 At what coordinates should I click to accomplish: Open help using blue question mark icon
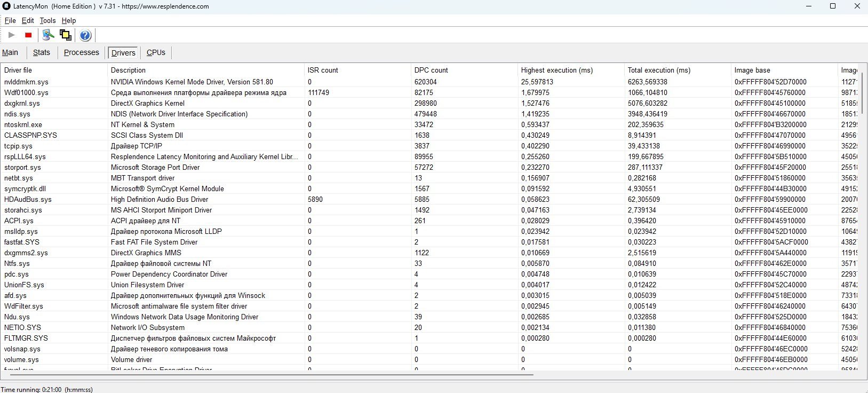click(85, 35)
